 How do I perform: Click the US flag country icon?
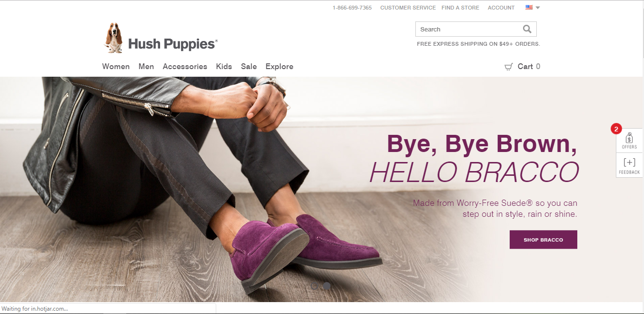[529, 8]
